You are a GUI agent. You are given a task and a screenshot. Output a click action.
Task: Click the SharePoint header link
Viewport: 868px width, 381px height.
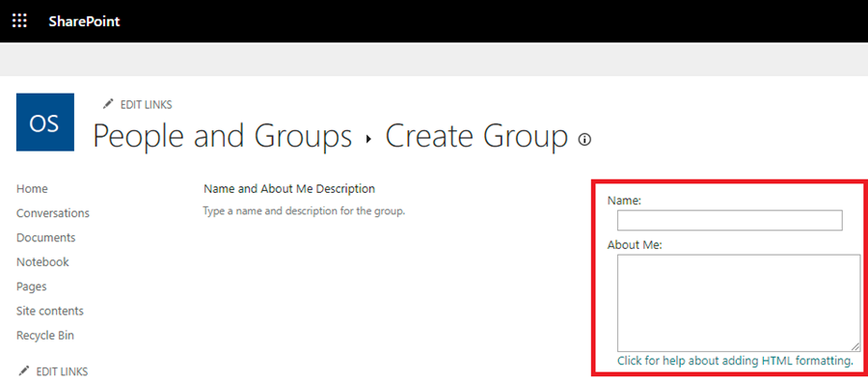click(x=84, y=21)
